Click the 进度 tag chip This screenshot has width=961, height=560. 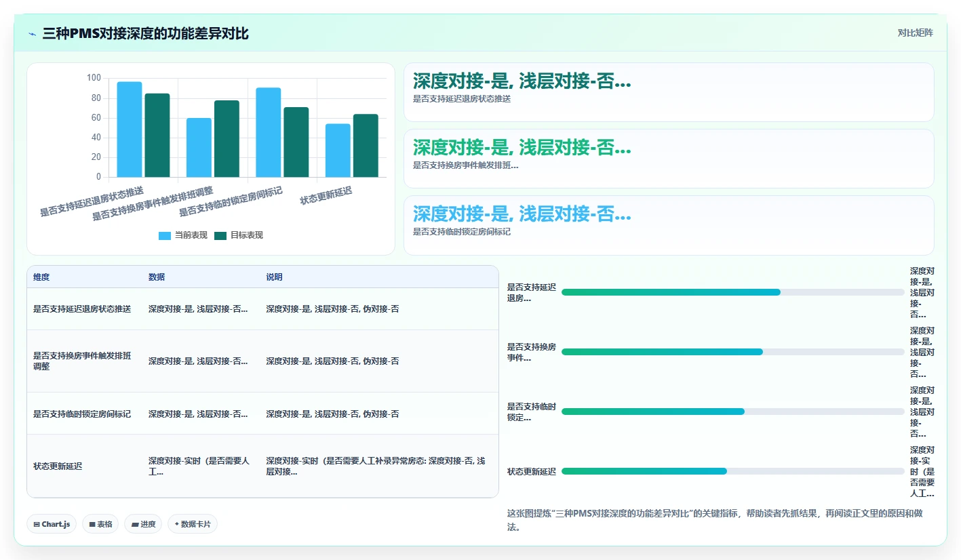click(x=143, y=524)
